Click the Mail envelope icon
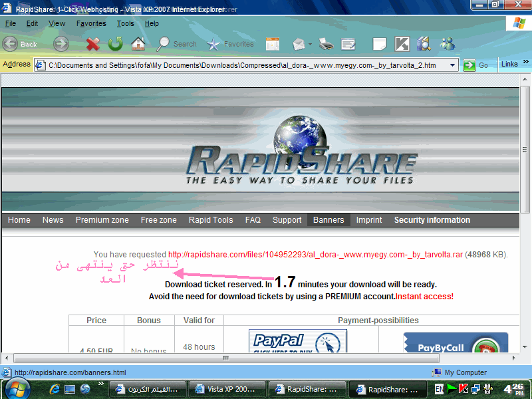This screenshot has width=532, height=399. 299,44
